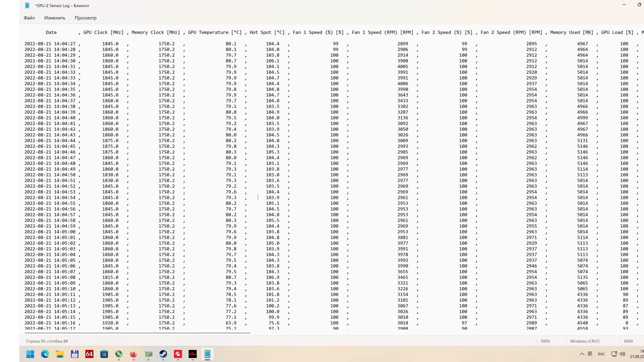Click the РУС language indicator

pyautogui.click(x=601, y=354)
